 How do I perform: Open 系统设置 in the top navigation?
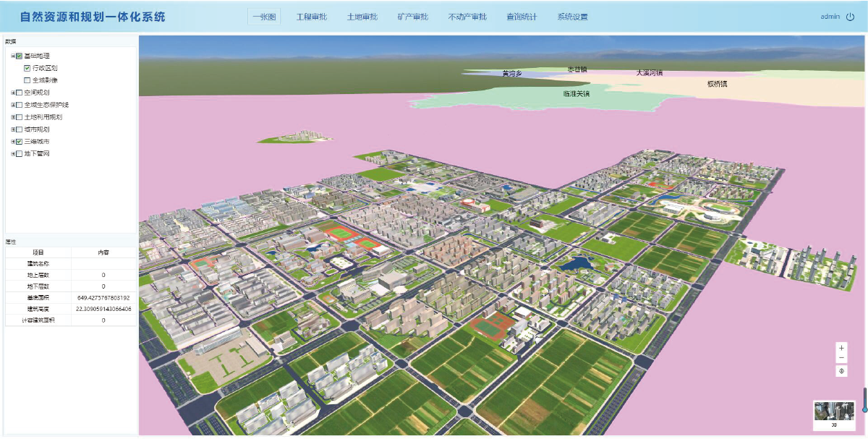click(x=572, y=17)
